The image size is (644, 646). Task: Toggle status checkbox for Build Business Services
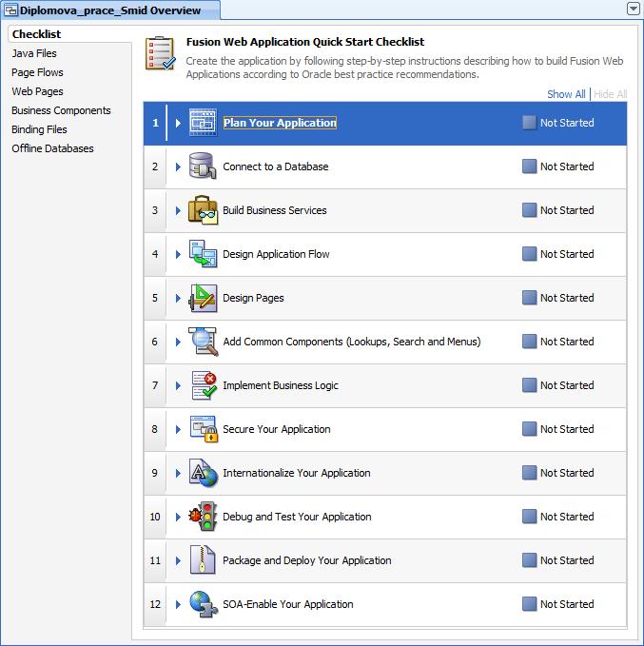click(529, 210)
